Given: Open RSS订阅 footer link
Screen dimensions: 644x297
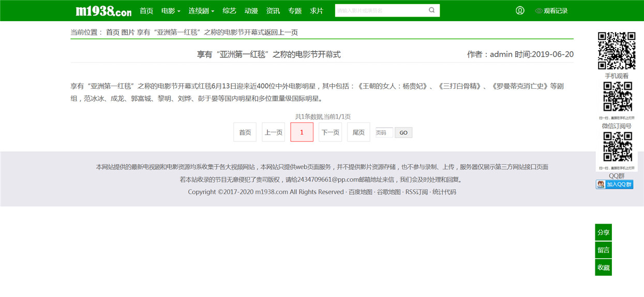Looking at the screenshot, I should click(x=417, y=192).
